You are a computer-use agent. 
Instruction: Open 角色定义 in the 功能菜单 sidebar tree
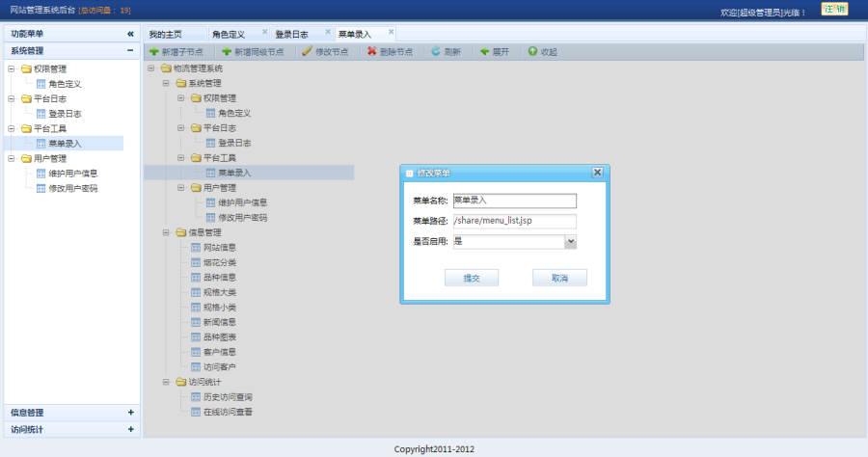(x=65, y=84)
